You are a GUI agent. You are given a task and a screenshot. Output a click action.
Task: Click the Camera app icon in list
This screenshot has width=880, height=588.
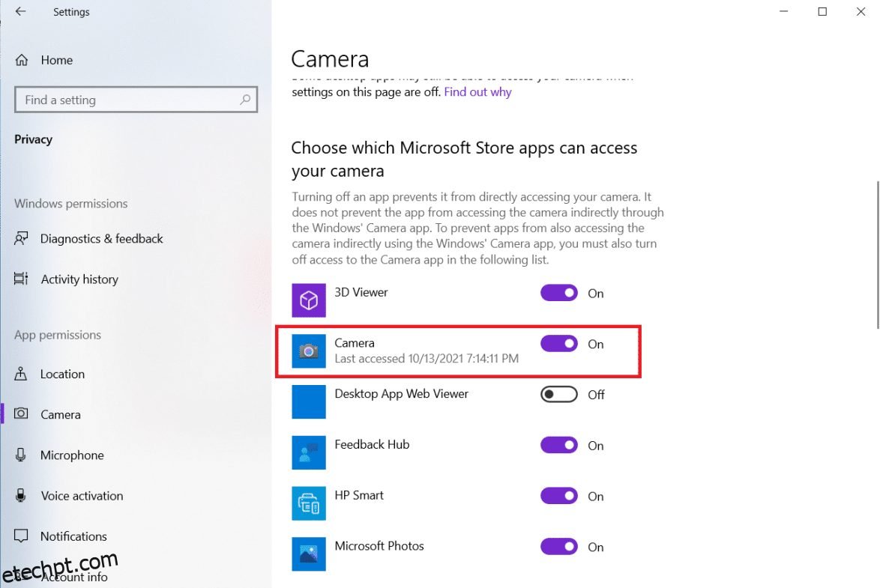point(309,351)
